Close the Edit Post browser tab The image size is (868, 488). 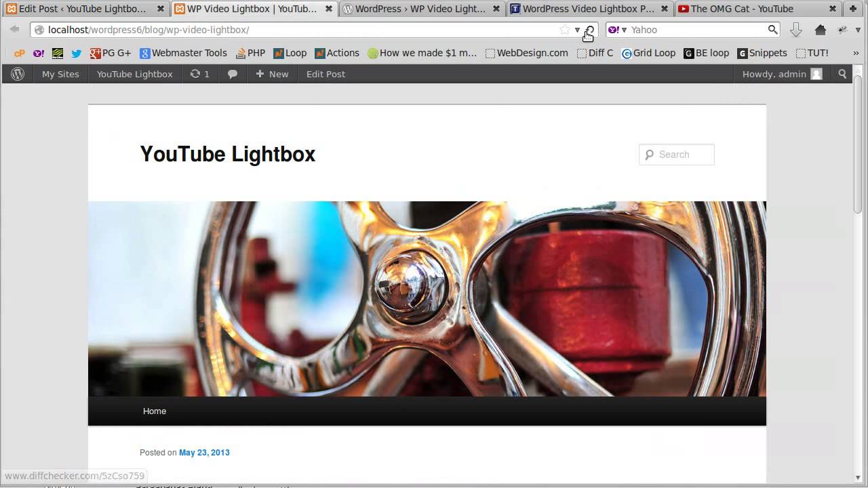[x=161, y=9]
